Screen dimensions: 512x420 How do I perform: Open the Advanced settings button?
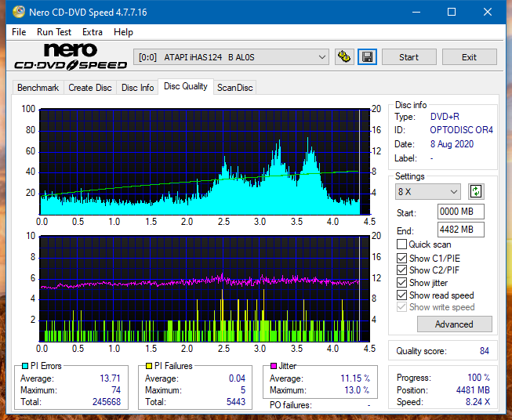(455, 324)
